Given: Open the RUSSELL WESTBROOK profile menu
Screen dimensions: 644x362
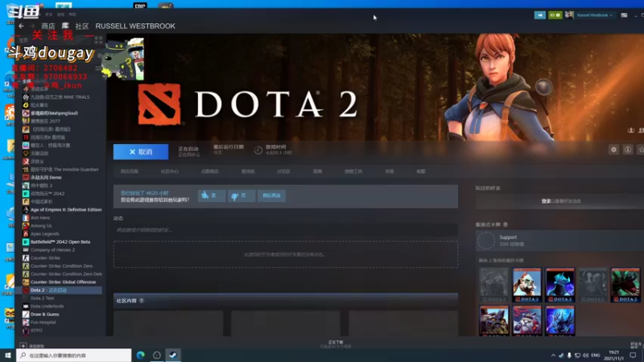Looking at the screenshot, I should pyautogui.click(x=135, y=26).
